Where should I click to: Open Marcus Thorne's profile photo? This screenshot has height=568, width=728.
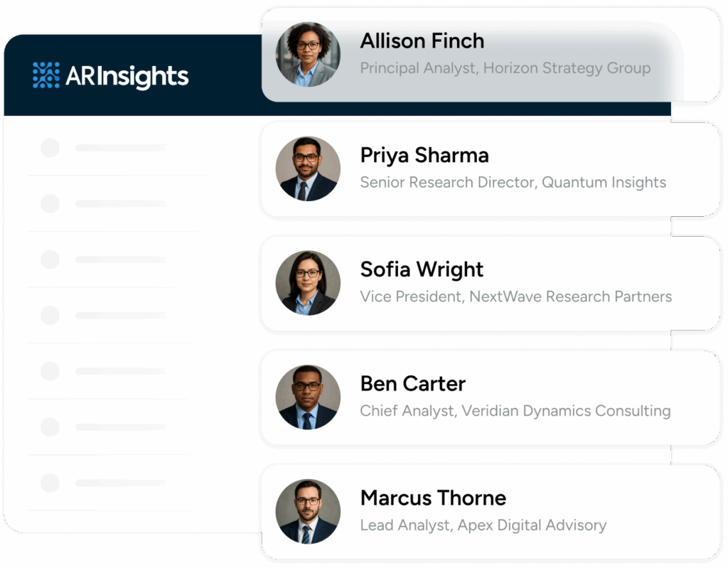coord(308,511)
